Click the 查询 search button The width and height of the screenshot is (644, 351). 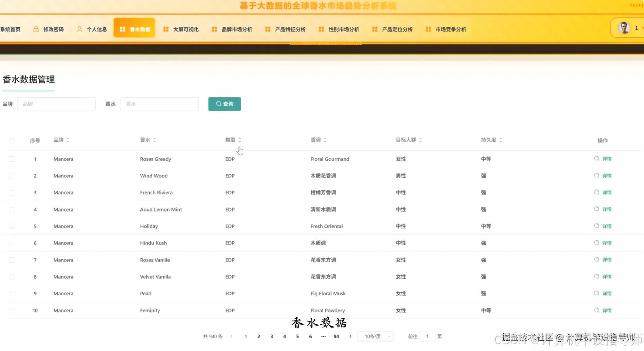[224, 104]
